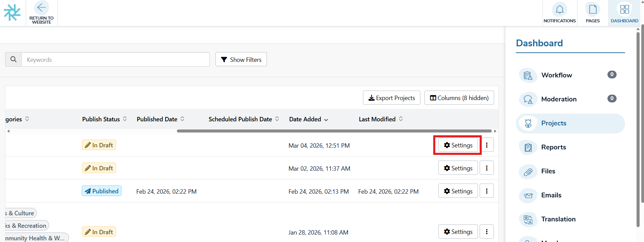Open Columns (8 hidden) selector
The image size is (644, 242).
459,98
